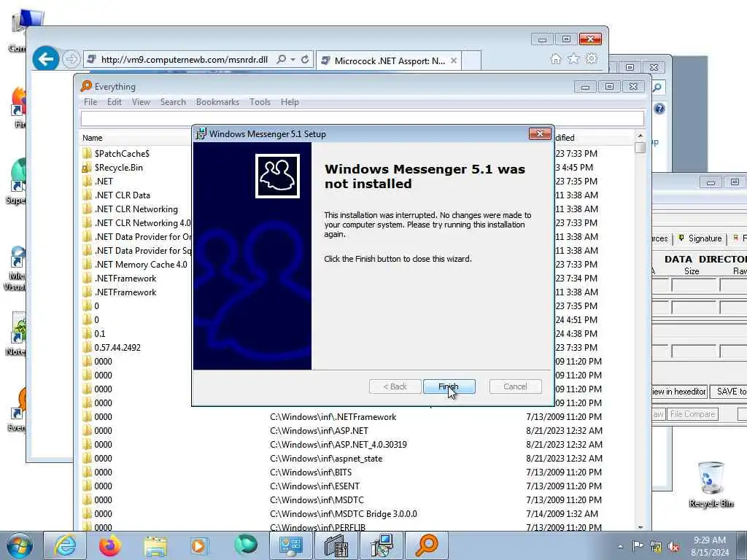Open the View menu in Everything
The image size is (747, 560).
click(141, 102)
